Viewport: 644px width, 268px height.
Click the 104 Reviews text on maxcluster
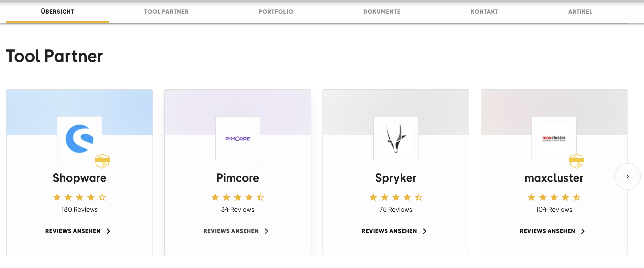[554, 209]
